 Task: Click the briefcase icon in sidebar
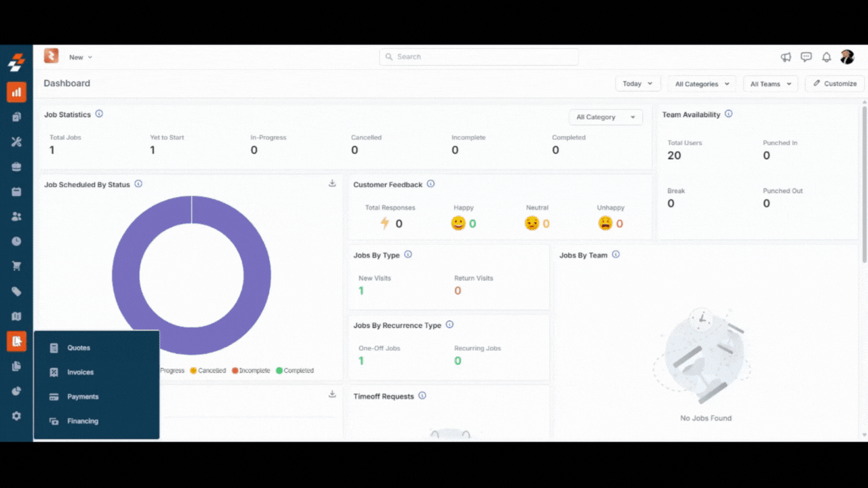pyautogui.click(x=16, y=167)
